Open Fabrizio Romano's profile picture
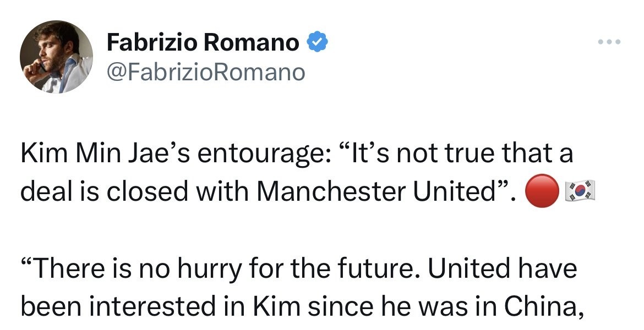 [56, 57]
